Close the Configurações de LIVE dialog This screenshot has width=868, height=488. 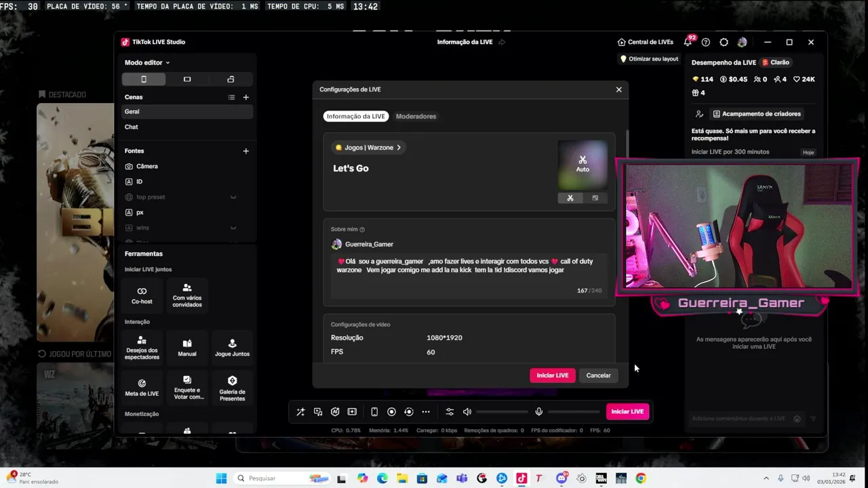[x=618, y=89]
